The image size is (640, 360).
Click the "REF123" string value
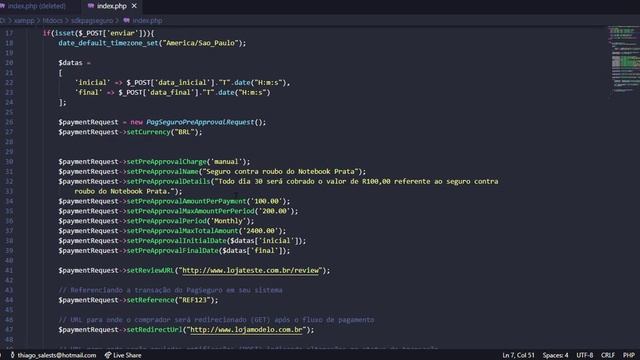click(x=194, y=300)
